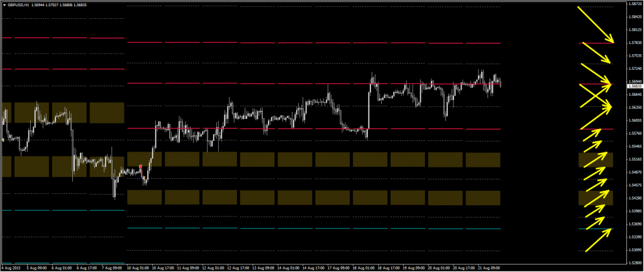Click the 10 Aug 17:00 time label
Viewport: 644px width, 272px height.
click(162, 268)
